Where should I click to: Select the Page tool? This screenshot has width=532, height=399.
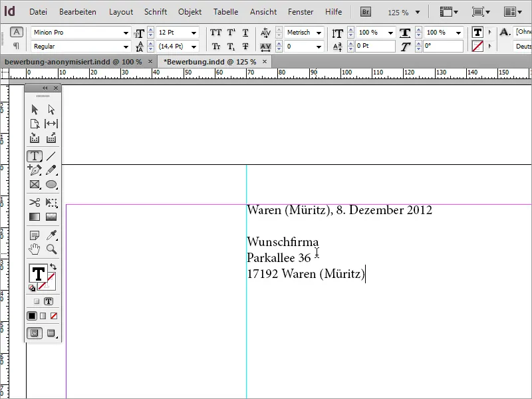35,124
